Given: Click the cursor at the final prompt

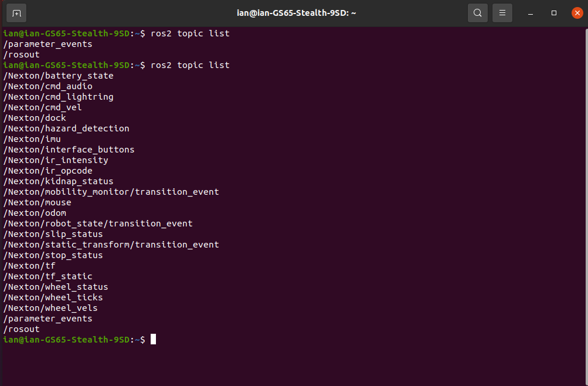Looking at the screenshot, I should click(154, 339).
